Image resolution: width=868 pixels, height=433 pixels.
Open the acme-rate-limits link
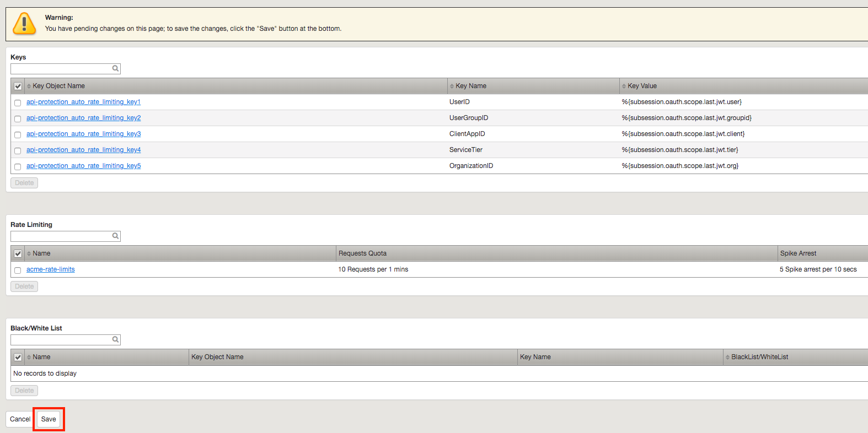[51, 269]
